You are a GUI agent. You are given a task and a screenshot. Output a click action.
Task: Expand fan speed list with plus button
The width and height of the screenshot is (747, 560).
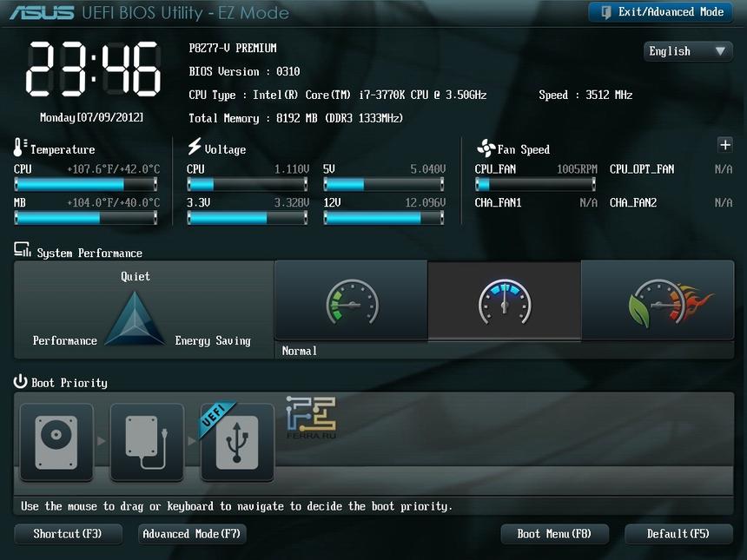click(725, 145)
